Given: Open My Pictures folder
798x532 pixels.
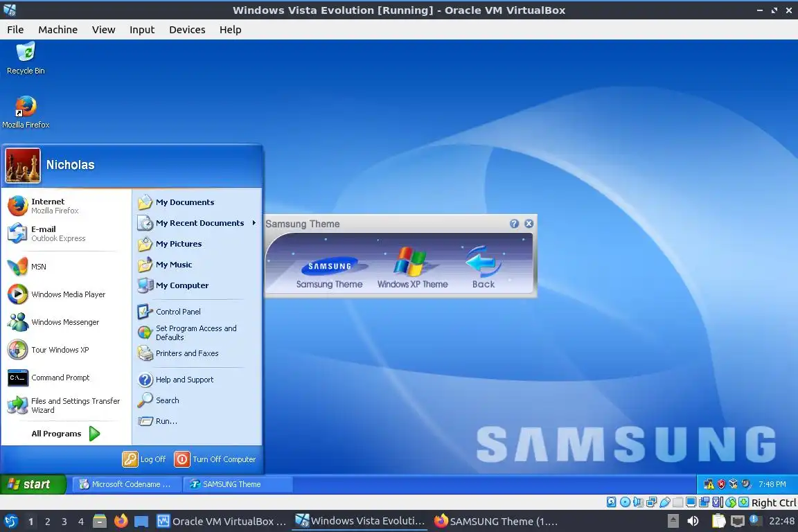Looking at the screenshot, I should point(197,244).
